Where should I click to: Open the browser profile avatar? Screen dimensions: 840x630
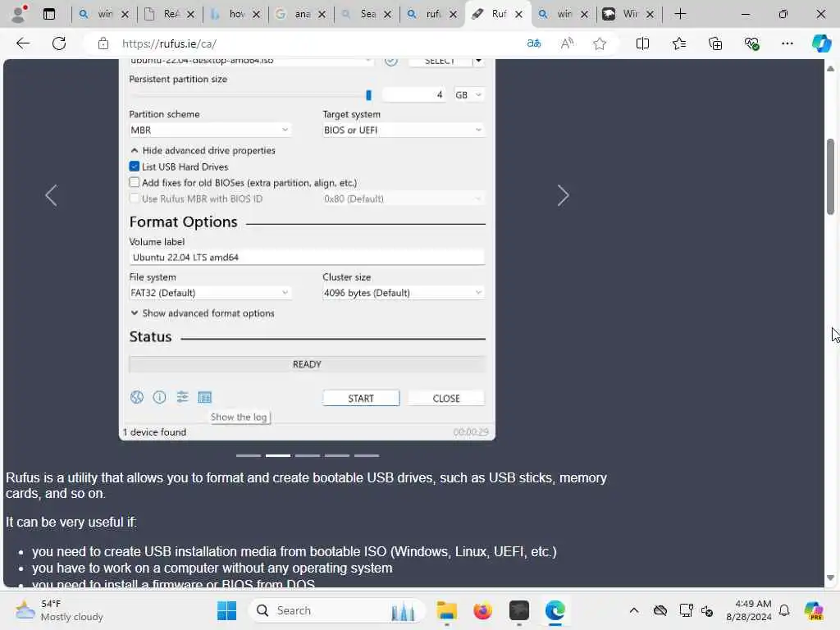(x=19, y=14)
